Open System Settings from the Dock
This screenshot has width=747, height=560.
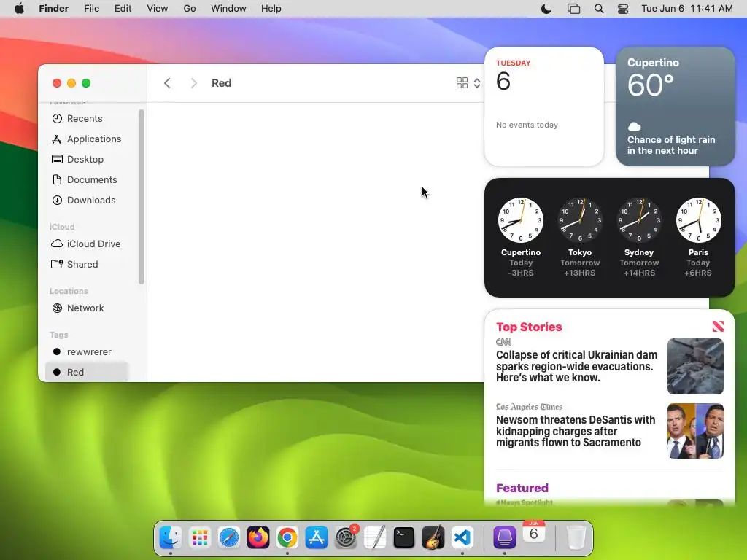coord(346,537)
